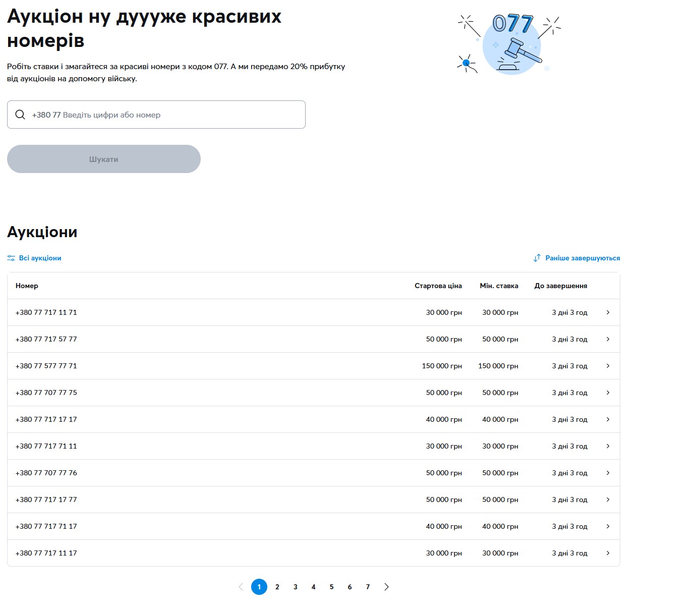Screen dimensions: 700x607
Task: Change sorting via "Раніше завершуються"
Action: [x=582, y=258]
